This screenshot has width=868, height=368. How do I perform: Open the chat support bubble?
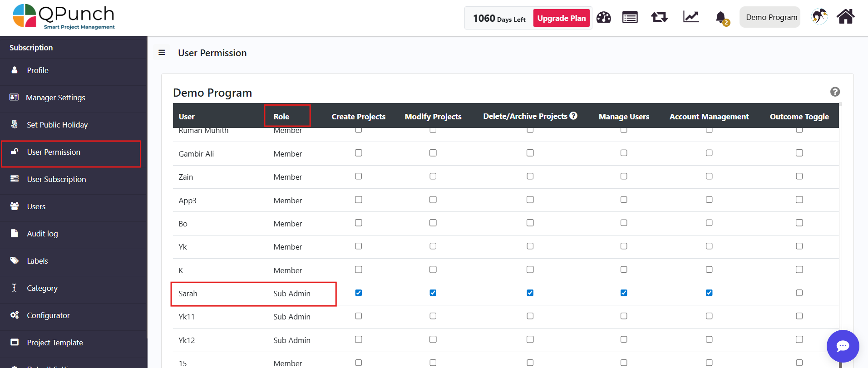[x=843, y=346]
